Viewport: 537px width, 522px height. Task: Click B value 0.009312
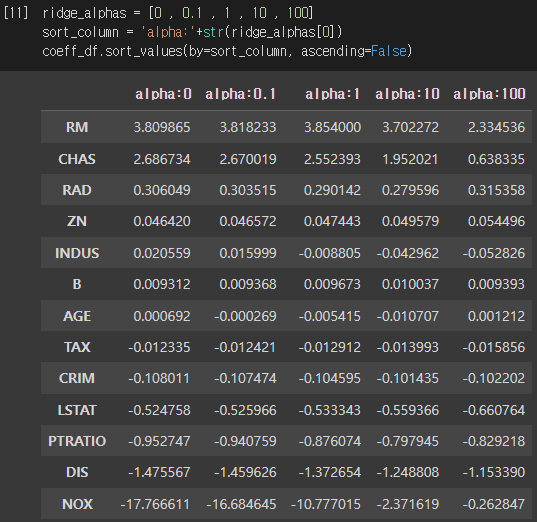pos(162,284)
